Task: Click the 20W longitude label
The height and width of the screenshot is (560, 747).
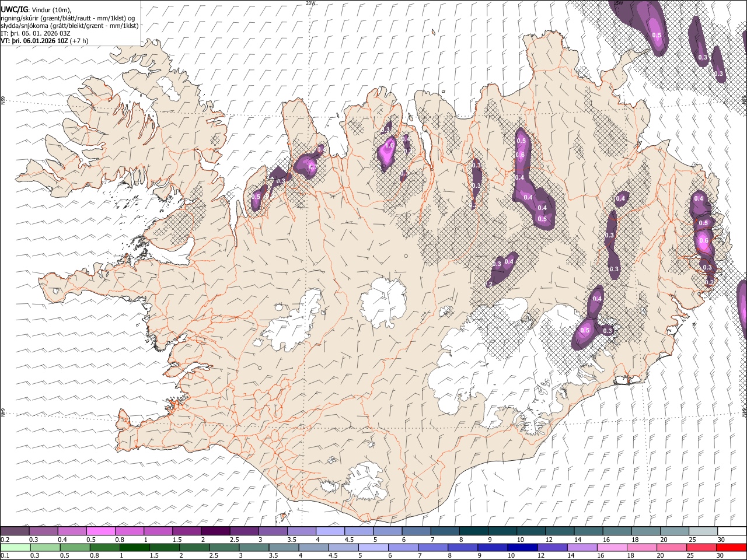Action: point(310,3)
